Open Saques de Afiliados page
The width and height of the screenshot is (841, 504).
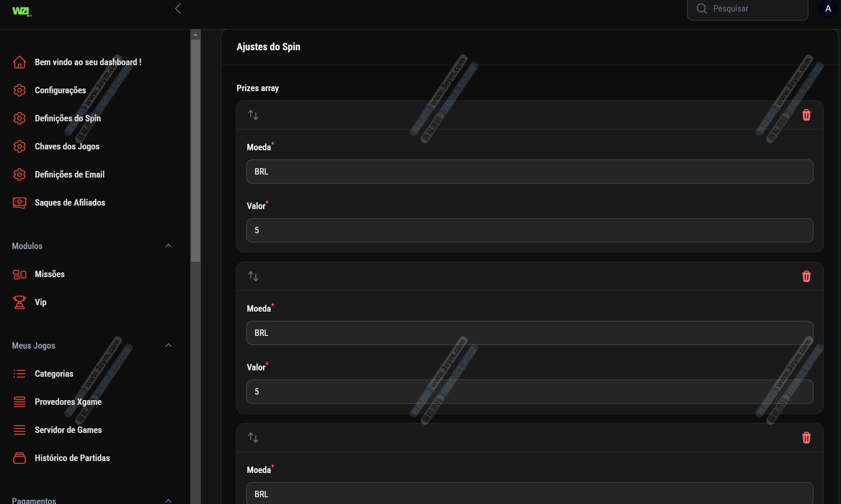click(x=70, y=203)
